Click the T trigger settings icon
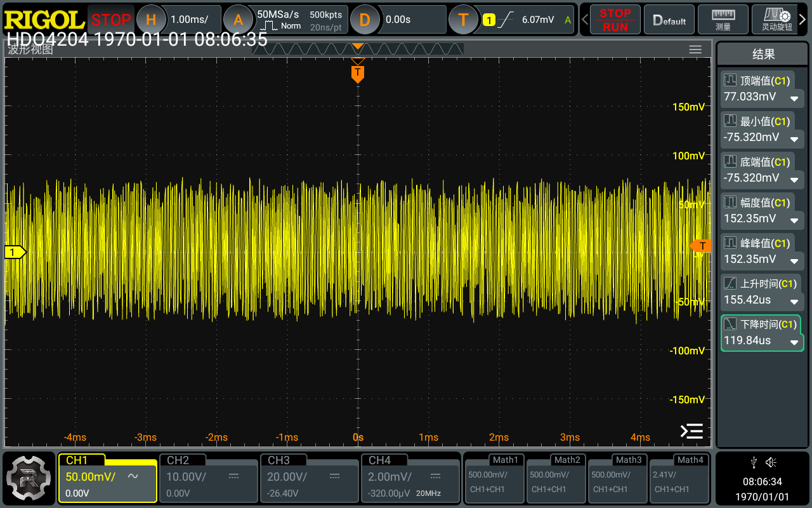812x508 pixels. tap(463, 20)
